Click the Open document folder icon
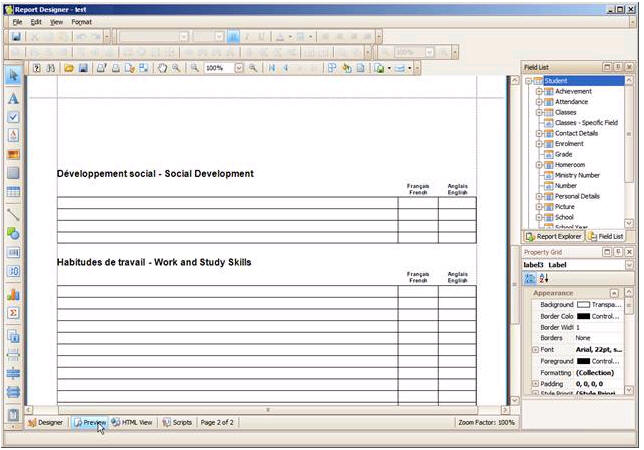Screen dimensions: 644x450 point(69,68)
